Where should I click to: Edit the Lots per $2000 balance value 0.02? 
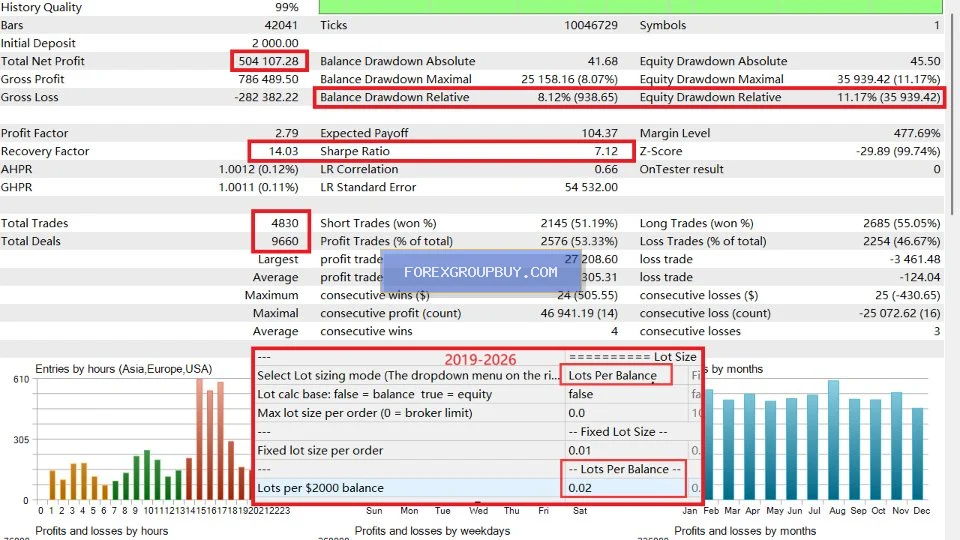pos(580,488)
